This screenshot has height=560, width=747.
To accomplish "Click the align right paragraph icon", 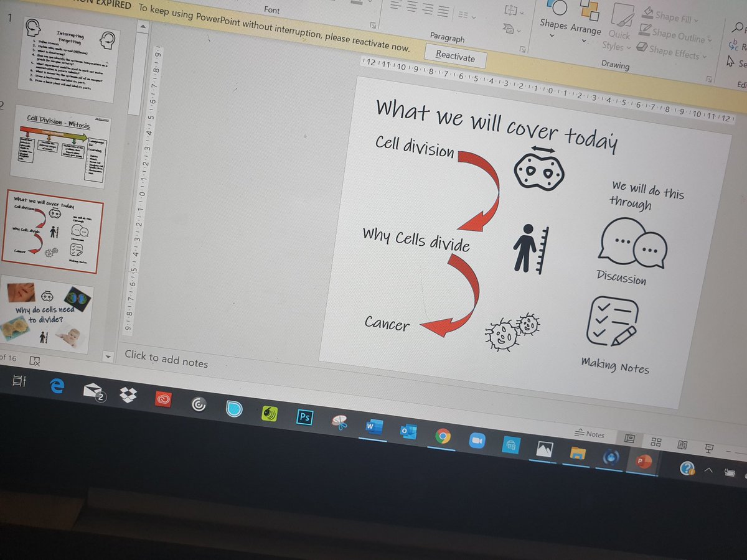I will tap(427, 8).
